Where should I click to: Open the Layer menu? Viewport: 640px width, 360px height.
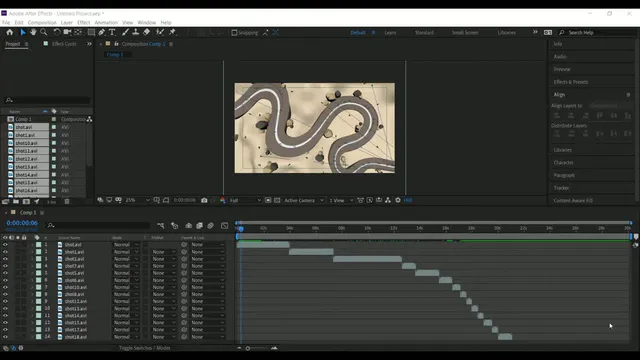click(67, 22)
